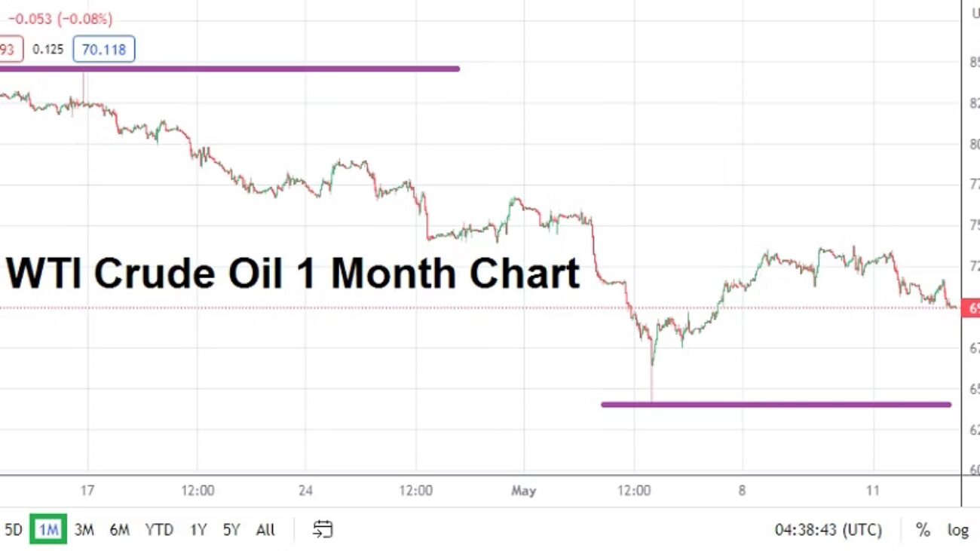
Task: Toggle the log scale option
Action: [x=957, y=530]
